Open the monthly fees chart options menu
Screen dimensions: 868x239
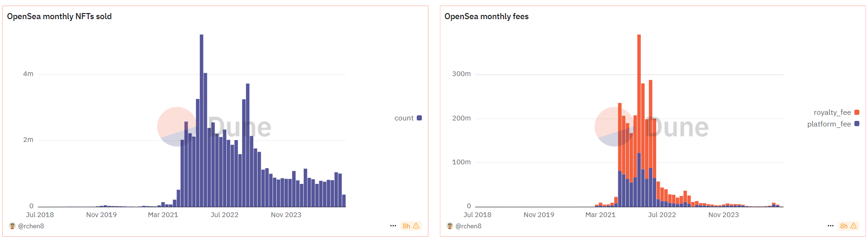click(x=831, y=226)
